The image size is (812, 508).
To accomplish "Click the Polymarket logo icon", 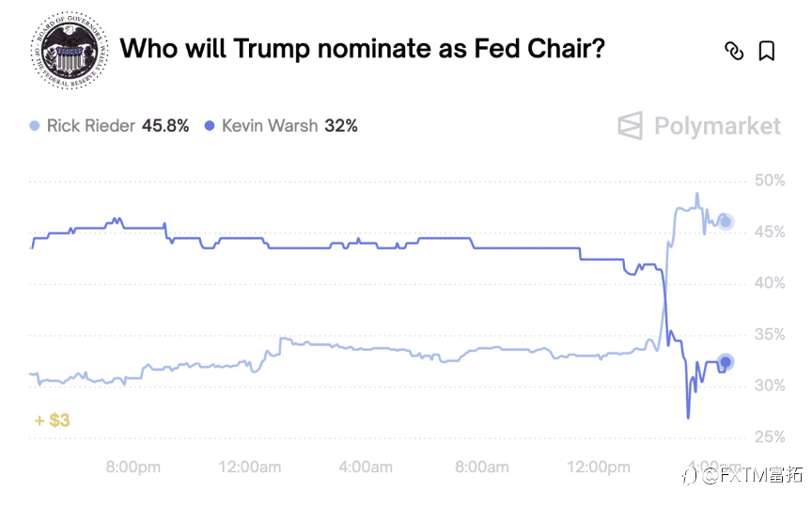I will point(630,126).
